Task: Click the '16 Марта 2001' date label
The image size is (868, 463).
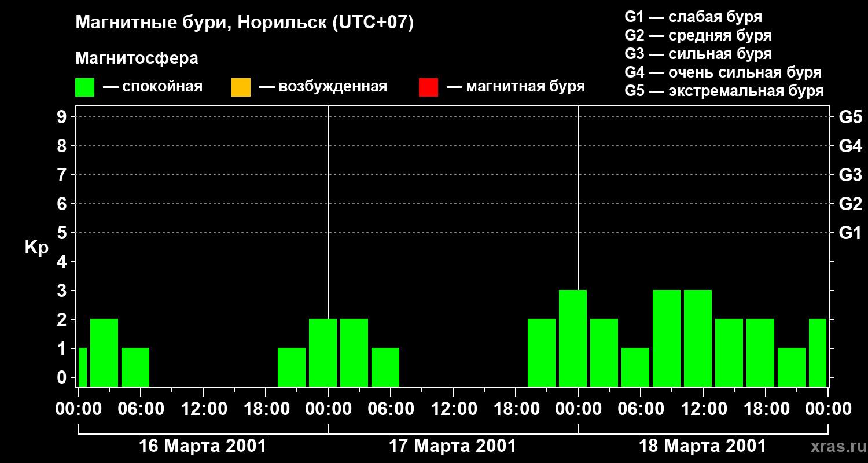Action: click(203, 446)
